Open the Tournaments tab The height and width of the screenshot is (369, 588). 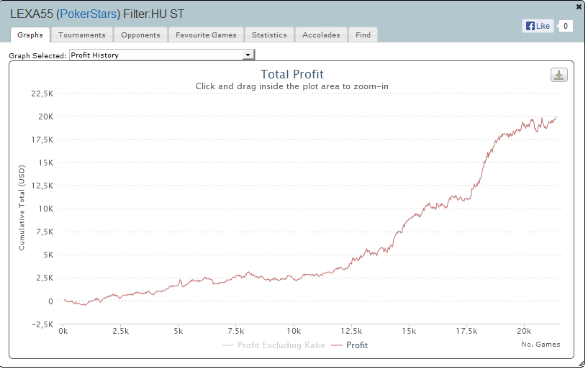tap(82, 35)
